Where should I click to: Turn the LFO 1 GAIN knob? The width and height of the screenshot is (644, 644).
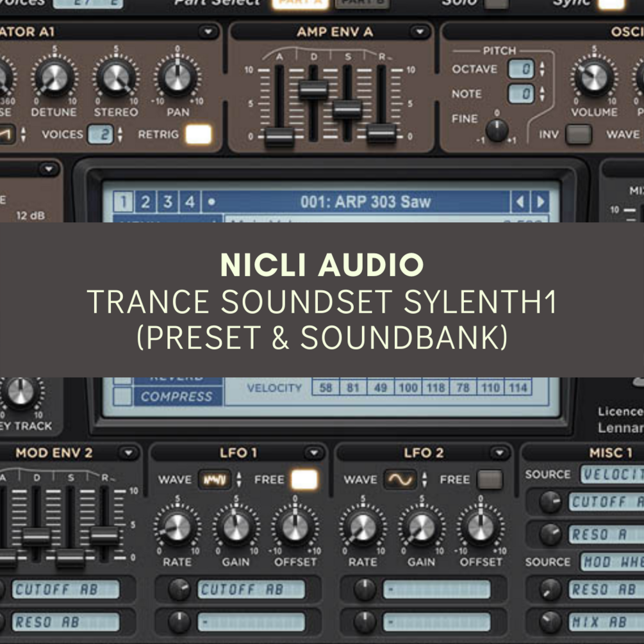click(x=236, y=527)
